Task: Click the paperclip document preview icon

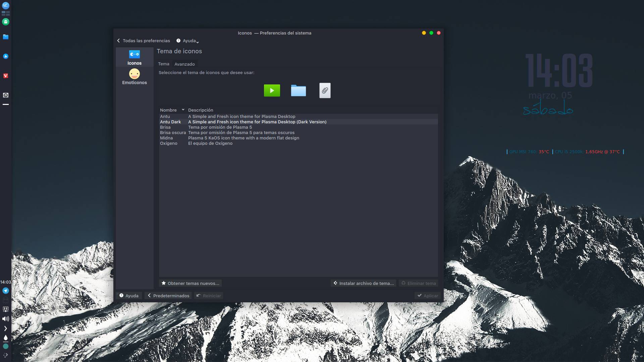Action: [x=324, y=90]
